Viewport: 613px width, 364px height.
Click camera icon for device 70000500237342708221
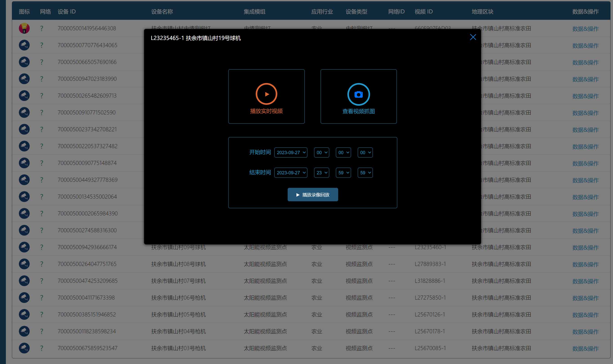coord(24,129)
